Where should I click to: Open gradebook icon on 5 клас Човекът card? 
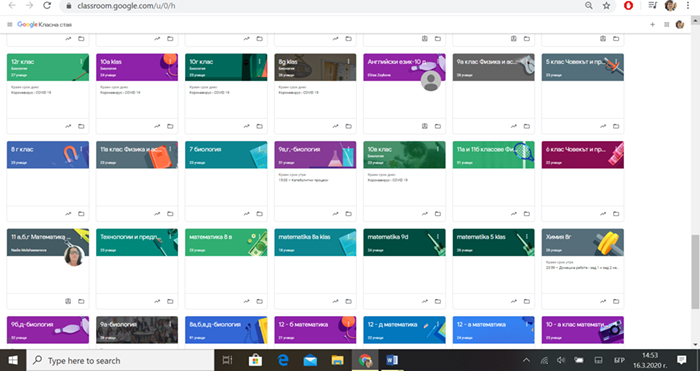(603, 126)
